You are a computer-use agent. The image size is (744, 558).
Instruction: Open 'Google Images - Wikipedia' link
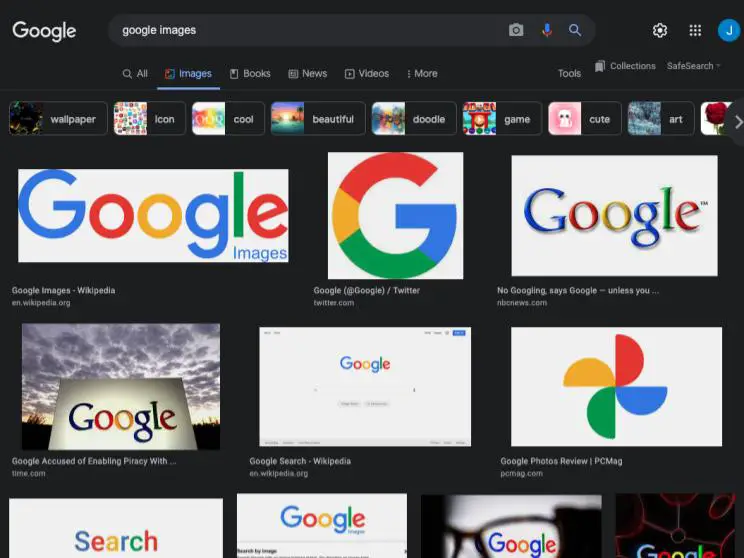63,290
